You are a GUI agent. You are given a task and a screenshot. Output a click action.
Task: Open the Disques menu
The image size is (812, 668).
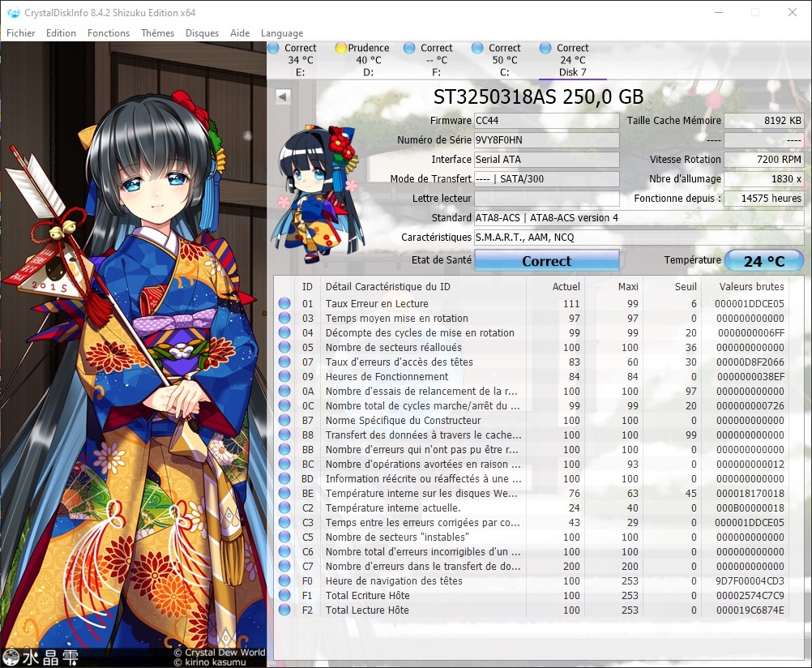(x=202, y=32)
